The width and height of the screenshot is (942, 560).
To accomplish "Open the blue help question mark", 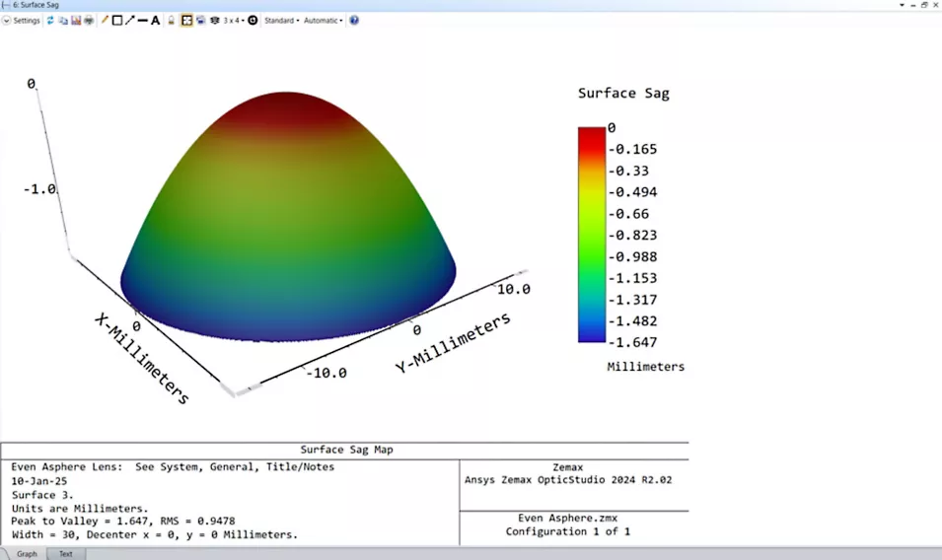I will coord(354,20).
